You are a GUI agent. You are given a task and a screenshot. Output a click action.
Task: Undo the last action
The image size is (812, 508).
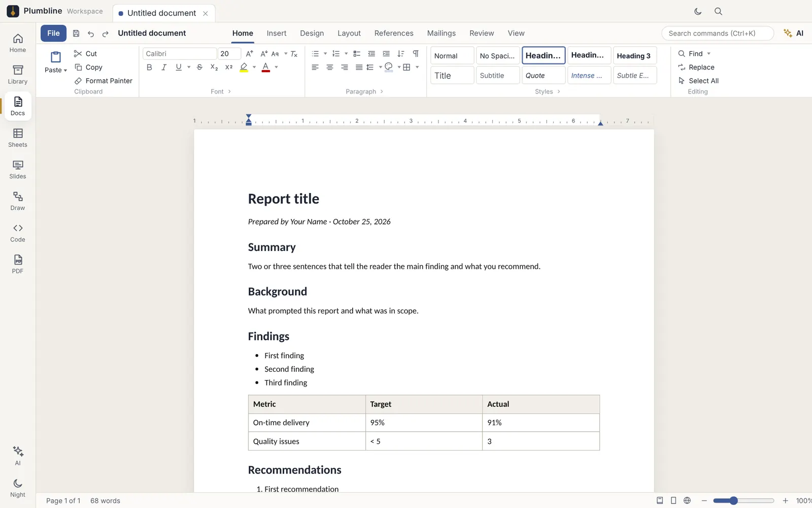tap(91, 34)
